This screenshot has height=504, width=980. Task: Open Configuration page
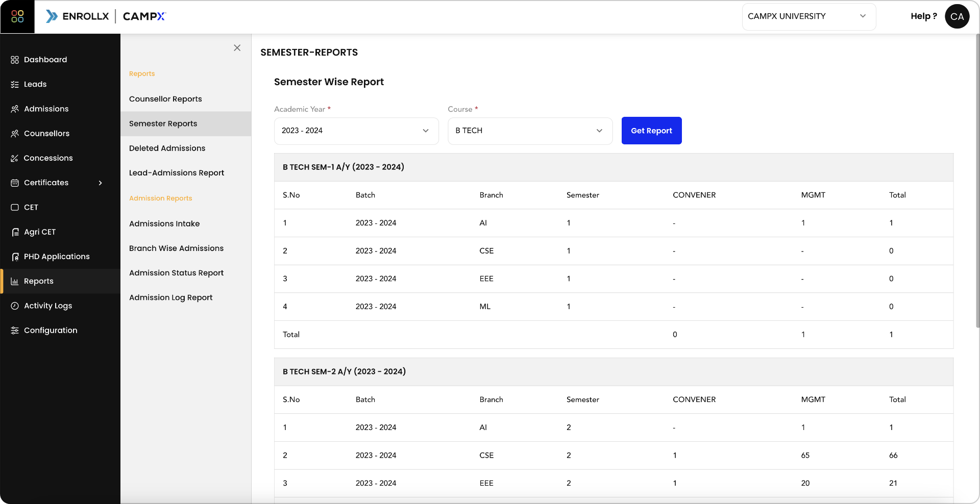[51, 330]
